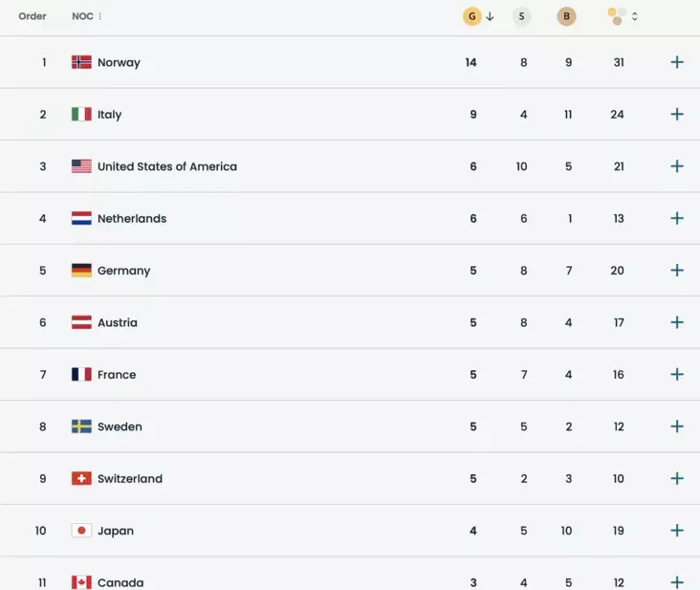Screen dimensions: 700x590
Task: Expand Norway's medal details row
Action: coord(677,62)
